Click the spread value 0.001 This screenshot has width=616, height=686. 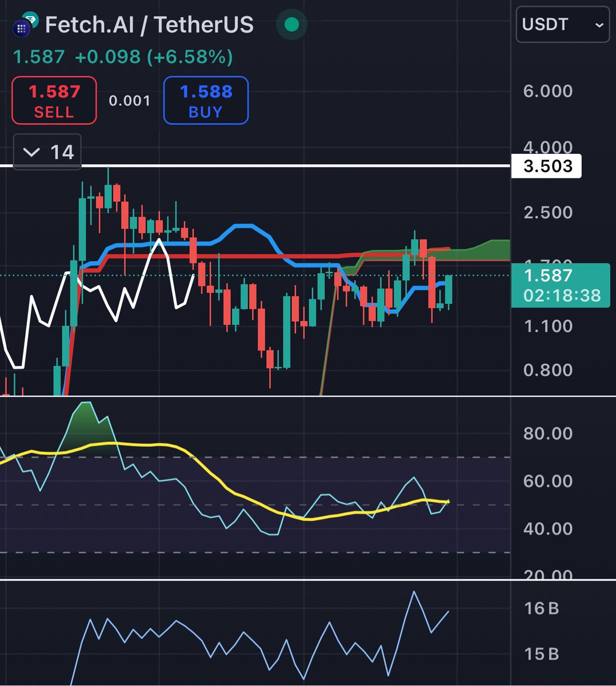130,101
